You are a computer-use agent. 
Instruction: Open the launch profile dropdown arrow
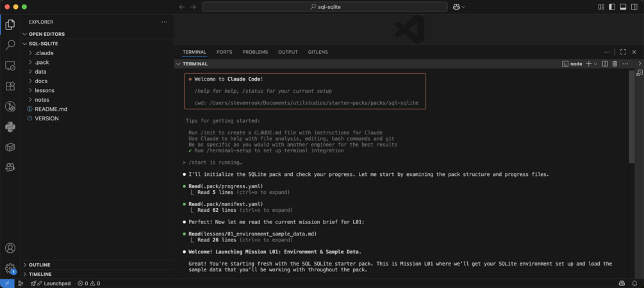(x=595, y=64)
